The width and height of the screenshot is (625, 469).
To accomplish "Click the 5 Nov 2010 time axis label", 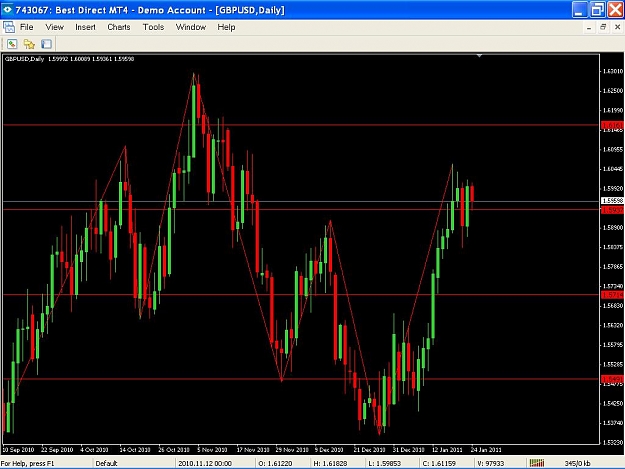I will 212,449.
